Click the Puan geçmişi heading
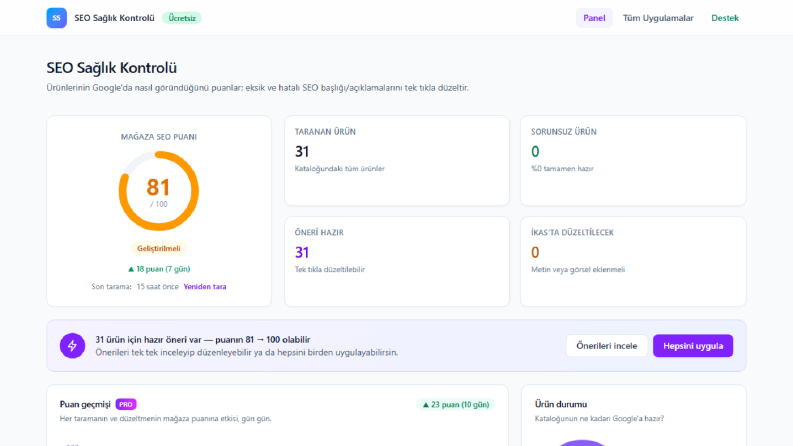Screen dimensions: 793x446 (85, 404)
